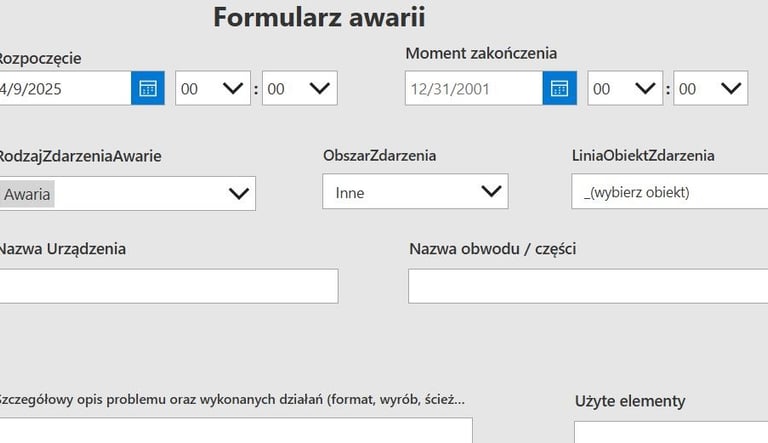
Task: Open the calendar picker for Moment zakończenia
Action: 559,88
